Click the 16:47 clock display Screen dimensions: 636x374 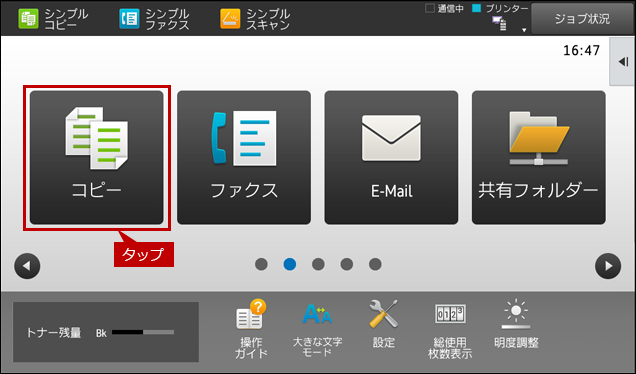581,50
